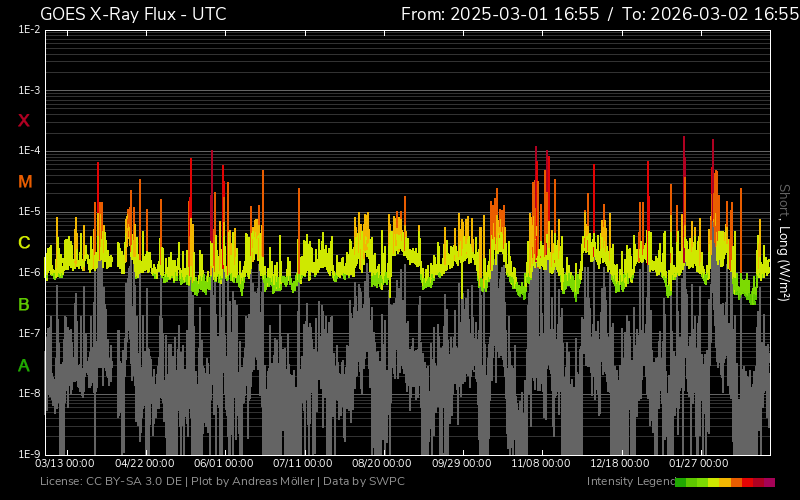Click the 1E-2 y-axis label
This screenshot has height=500, width=800.
click(29, 30)
